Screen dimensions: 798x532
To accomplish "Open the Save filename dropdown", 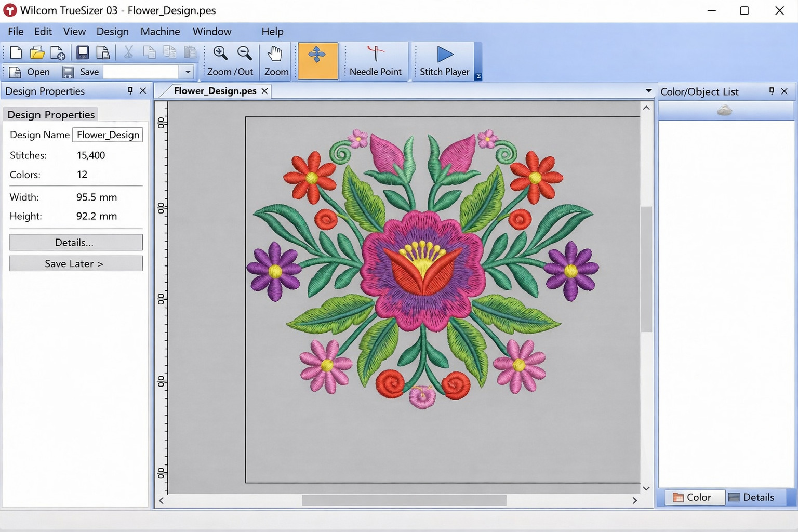I will (x=187, y=72).
